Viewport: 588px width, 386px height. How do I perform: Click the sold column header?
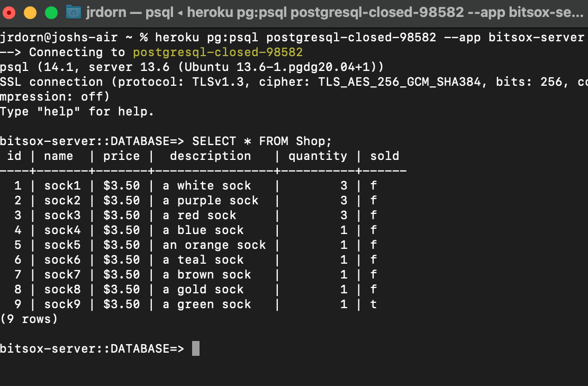click(x=385, y=156)
